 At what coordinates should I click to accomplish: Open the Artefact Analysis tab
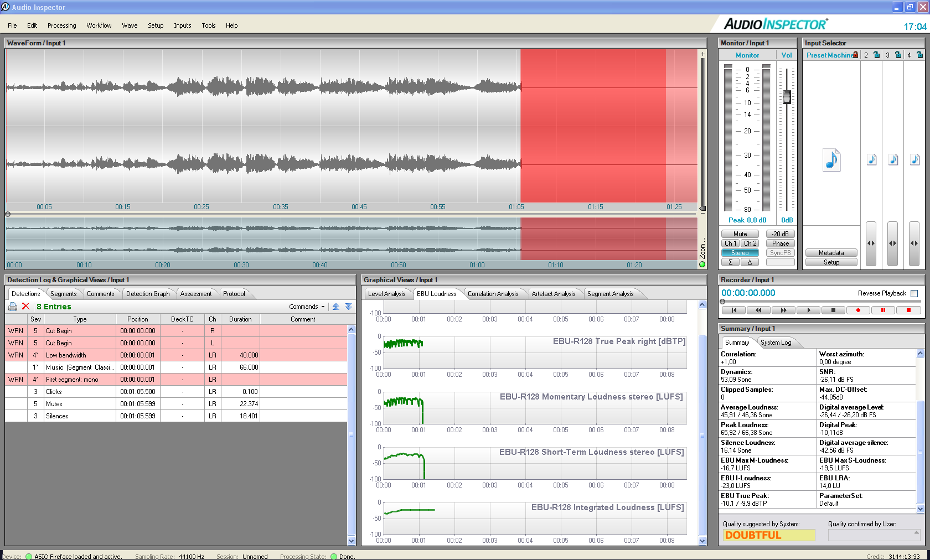[x=554, y=294]
